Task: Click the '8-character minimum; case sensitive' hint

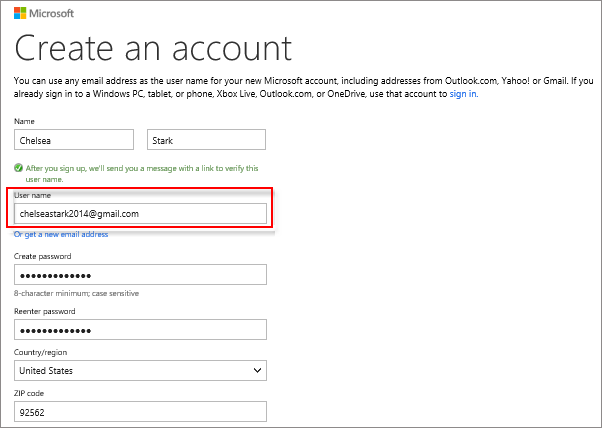Action: 76,293
